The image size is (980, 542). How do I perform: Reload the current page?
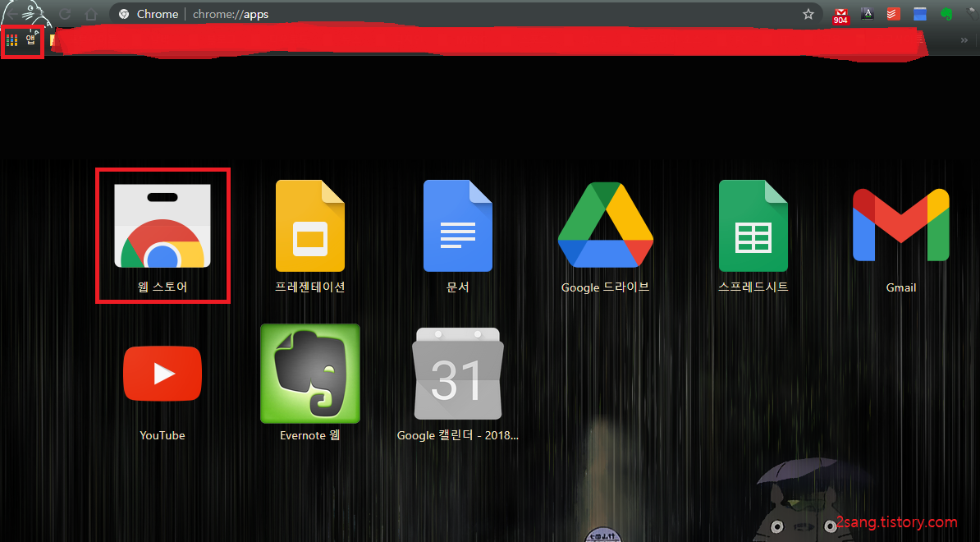[x=65, y=14]
